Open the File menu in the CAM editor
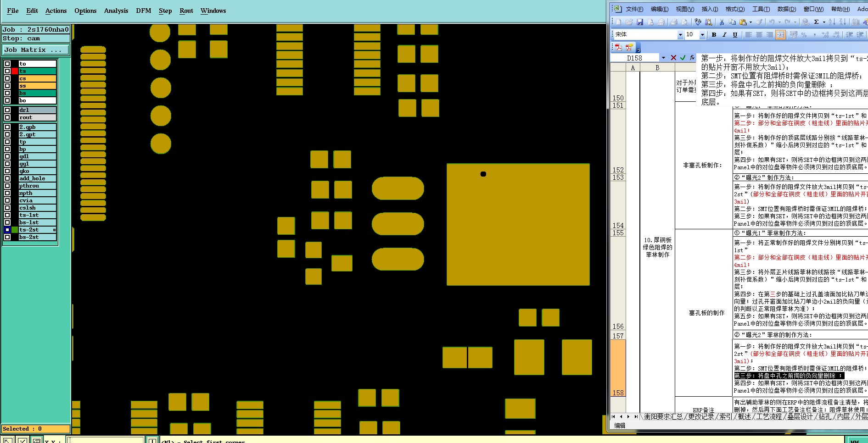Viewport: 868px width, 443px height. 13,11
